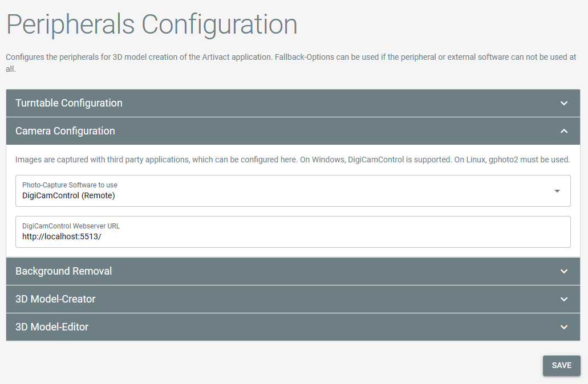Viewport: 588px width, 384px height.
Task: Open the Turntable Configuration section title
Action: click(x=69, y=103)
